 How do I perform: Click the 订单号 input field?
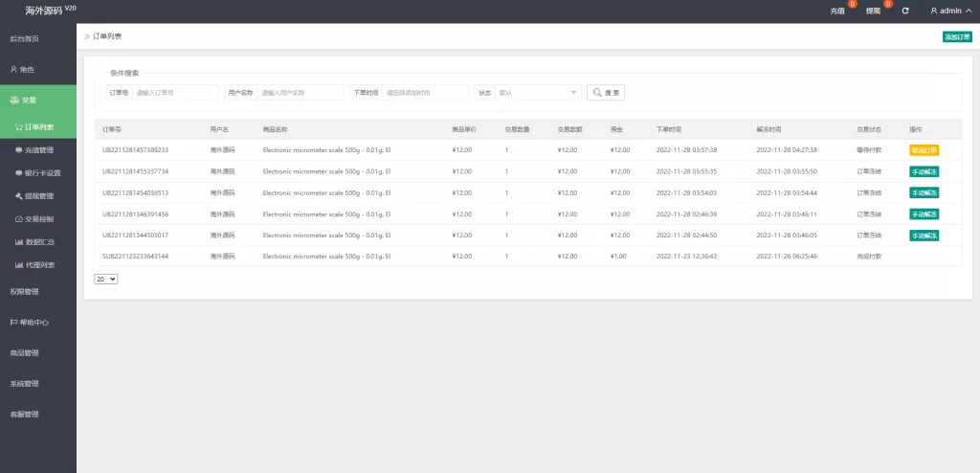pos(175,93)
